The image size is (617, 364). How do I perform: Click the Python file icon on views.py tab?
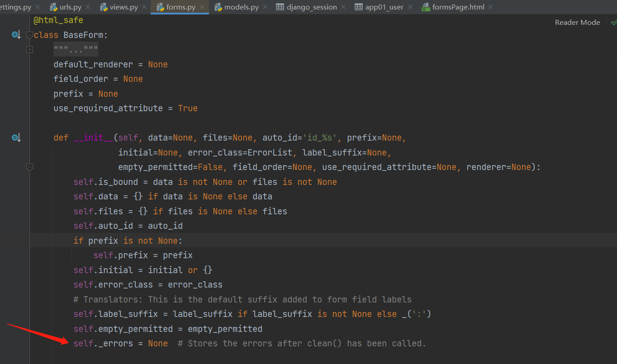tap(104, 7)
